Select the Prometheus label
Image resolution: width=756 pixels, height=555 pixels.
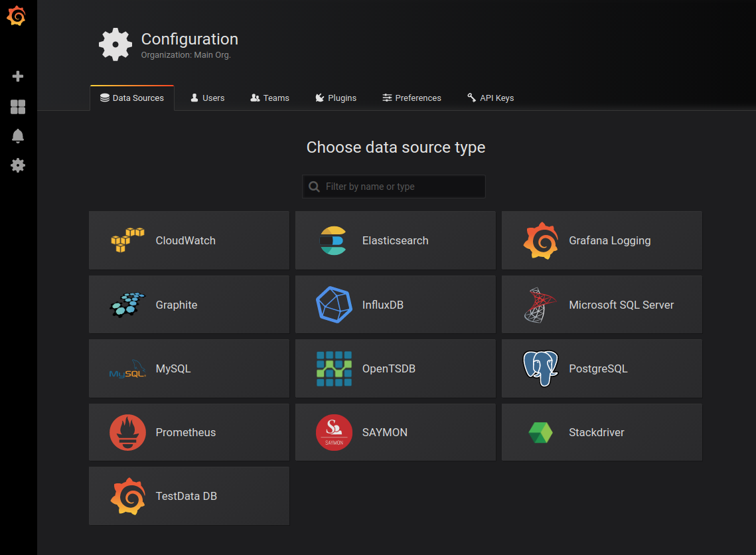coord(186,433)
